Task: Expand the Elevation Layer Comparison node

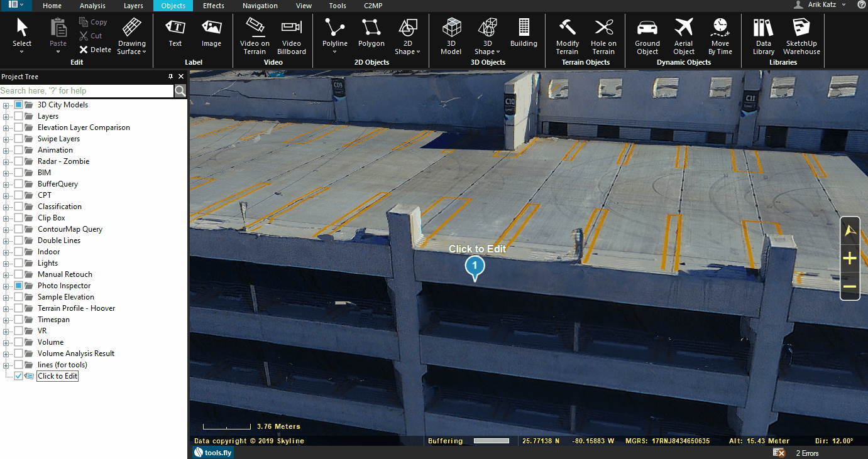Action: point(6,128)
